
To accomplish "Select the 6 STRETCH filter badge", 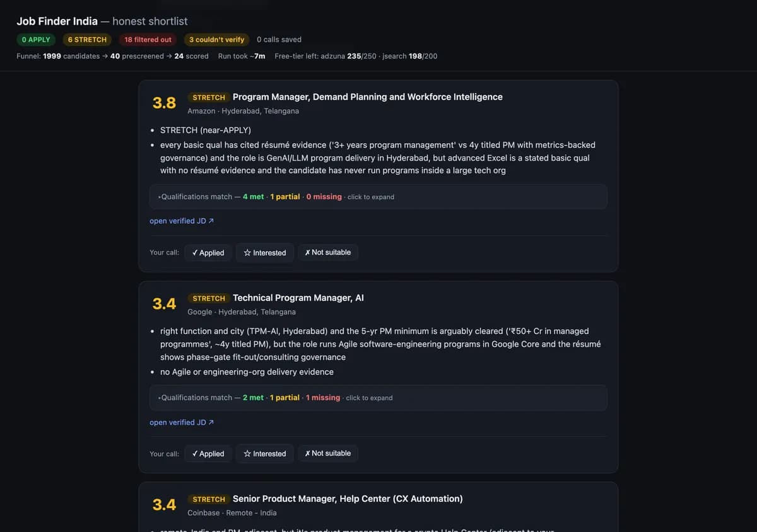I will pyautogui.click(x=87, y=40).
